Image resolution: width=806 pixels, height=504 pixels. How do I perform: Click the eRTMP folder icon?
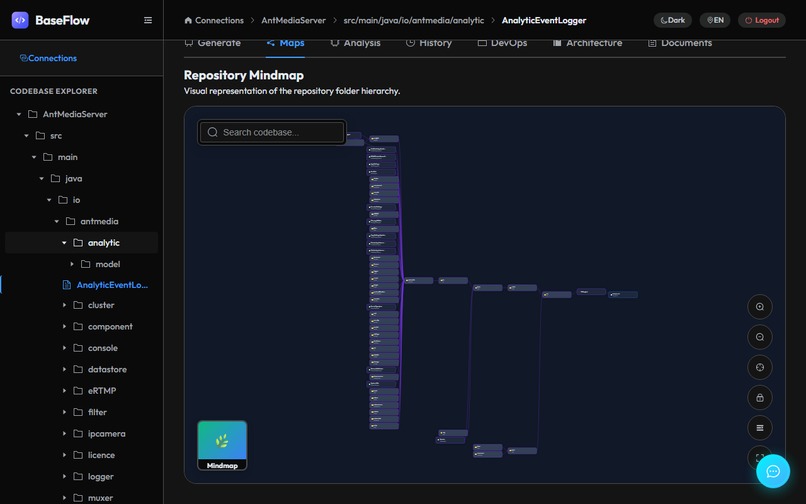click(x=78, y=391)
